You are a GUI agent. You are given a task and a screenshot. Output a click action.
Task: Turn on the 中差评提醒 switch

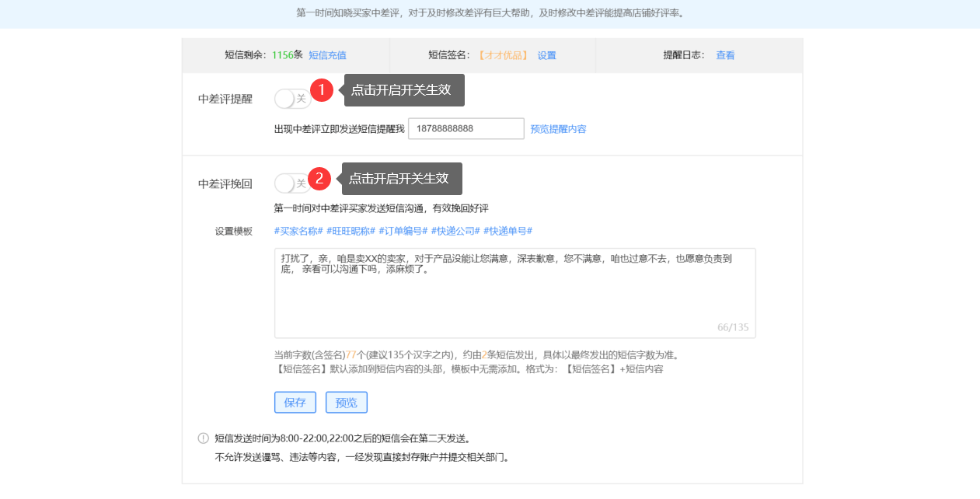coord(292,99)
